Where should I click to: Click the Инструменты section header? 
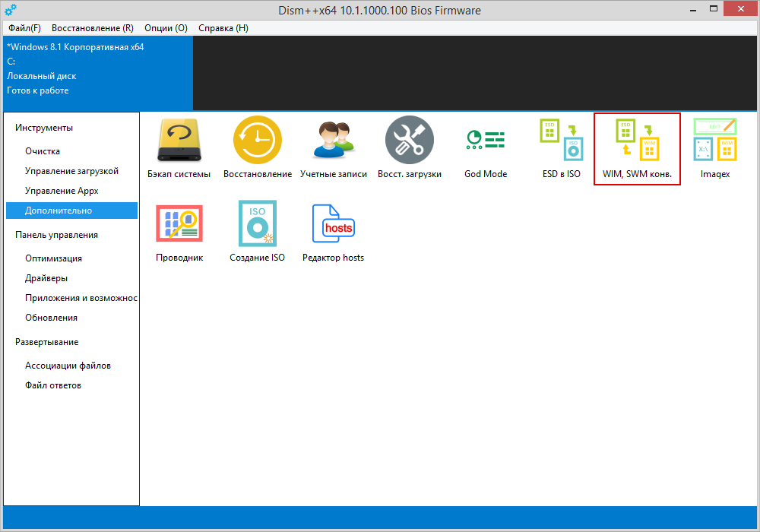(44, 128)
